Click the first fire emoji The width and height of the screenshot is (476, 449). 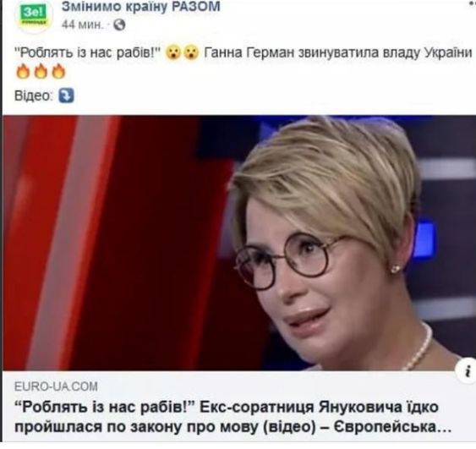point(23,72)
